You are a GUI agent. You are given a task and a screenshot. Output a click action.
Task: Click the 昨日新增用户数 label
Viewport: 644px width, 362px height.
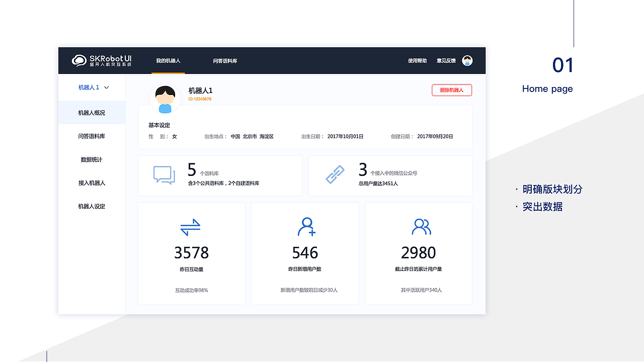coord(305,269)
